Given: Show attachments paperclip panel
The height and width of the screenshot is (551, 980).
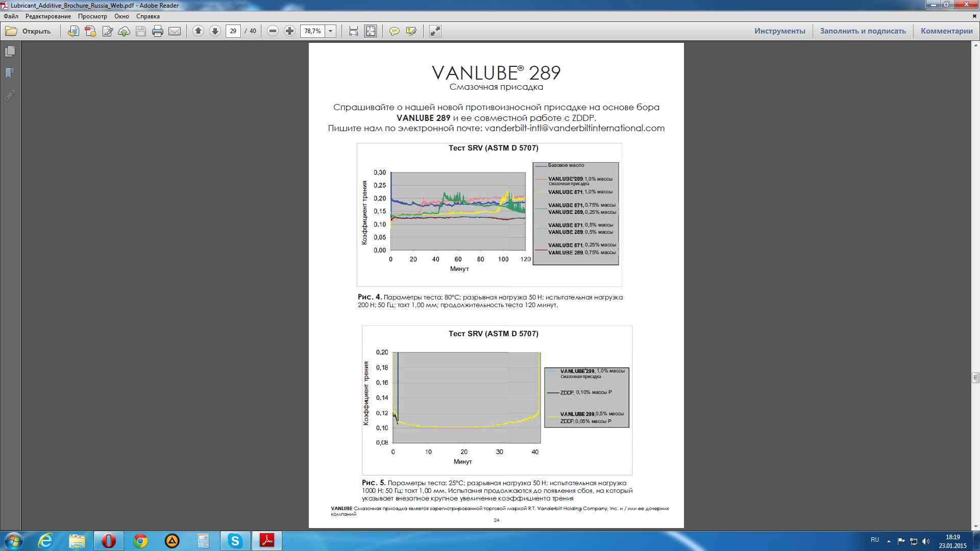Looking at the screenshot, I should [10, 95].
